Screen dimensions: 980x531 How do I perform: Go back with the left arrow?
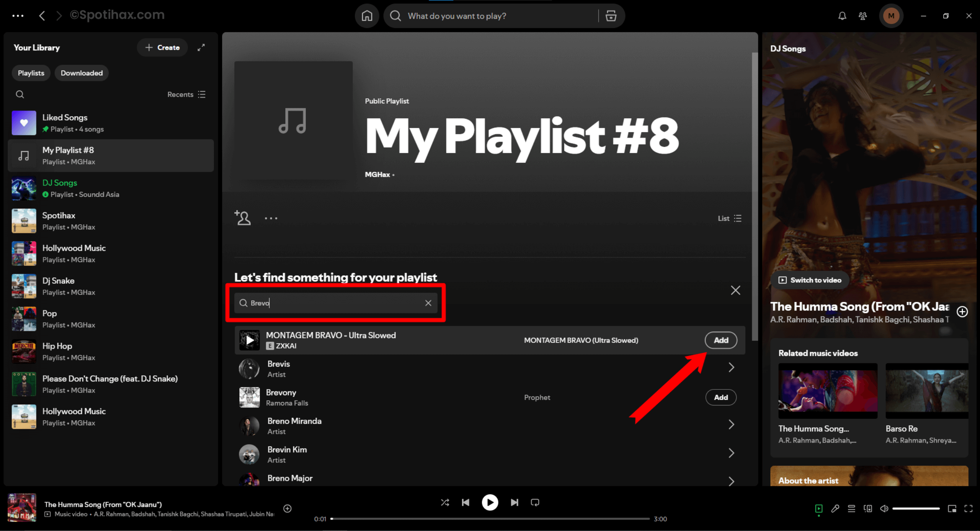pos(42,16)
